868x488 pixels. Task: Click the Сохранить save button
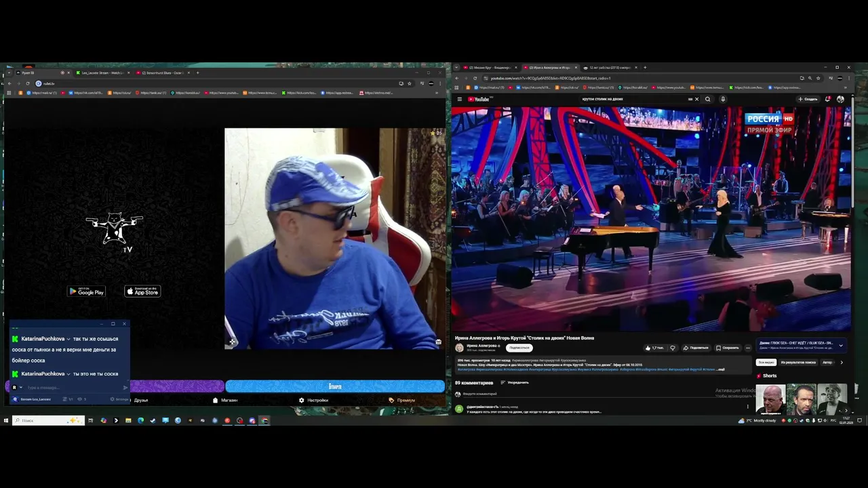coord(728,348)
